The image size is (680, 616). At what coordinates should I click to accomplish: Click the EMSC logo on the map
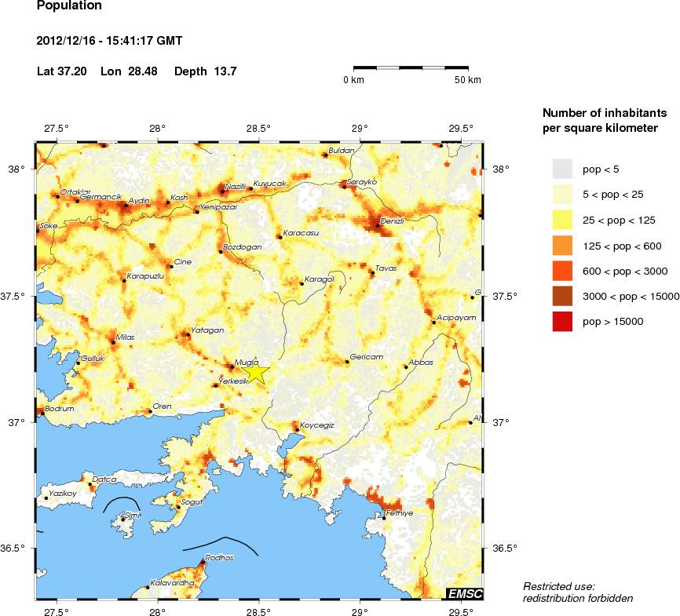click(464, 593)
